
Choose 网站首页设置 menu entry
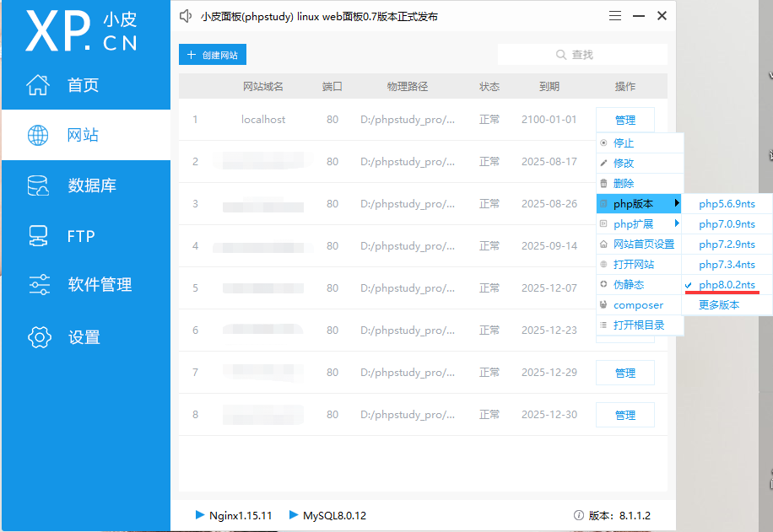point(639,244)
